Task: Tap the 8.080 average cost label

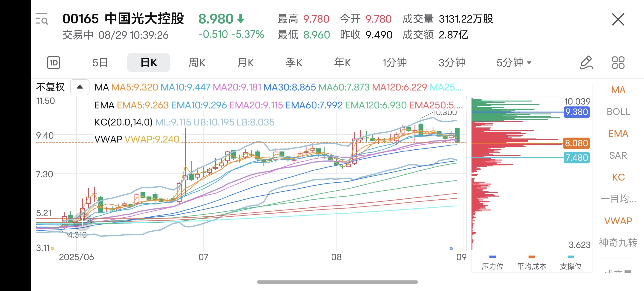Action: pyautogui.click(x=577, y=143)
